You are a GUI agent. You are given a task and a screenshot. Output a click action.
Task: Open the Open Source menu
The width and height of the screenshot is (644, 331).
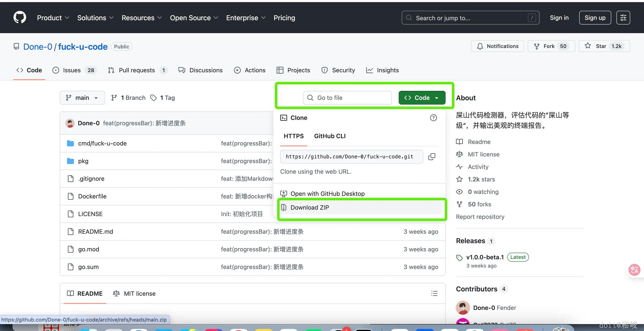tap(194, 18)
